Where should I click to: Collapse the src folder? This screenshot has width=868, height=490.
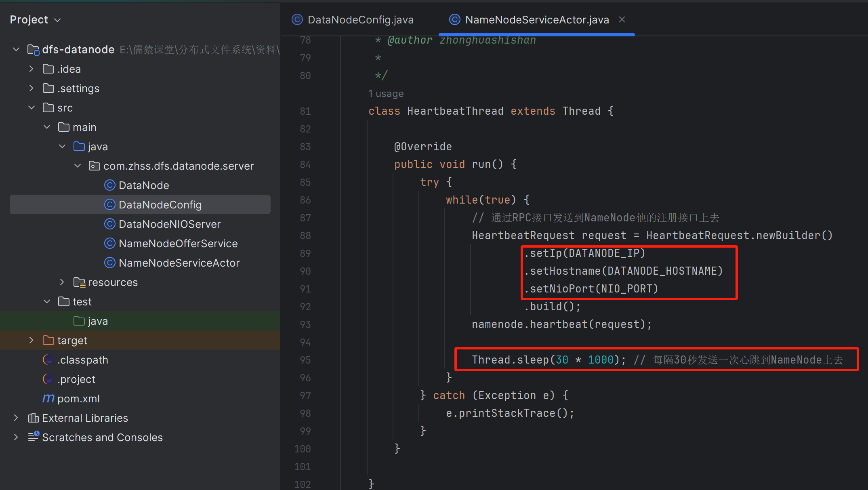(32, 107)
